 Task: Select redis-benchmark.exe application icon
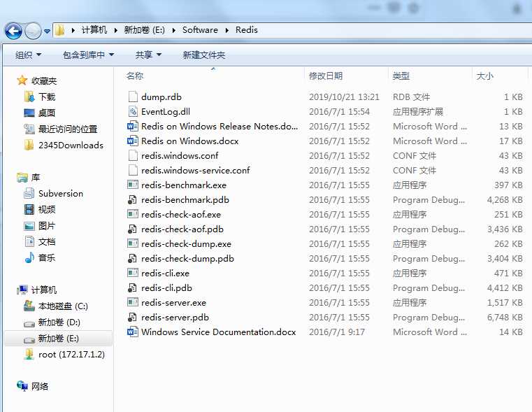point(133,185)
